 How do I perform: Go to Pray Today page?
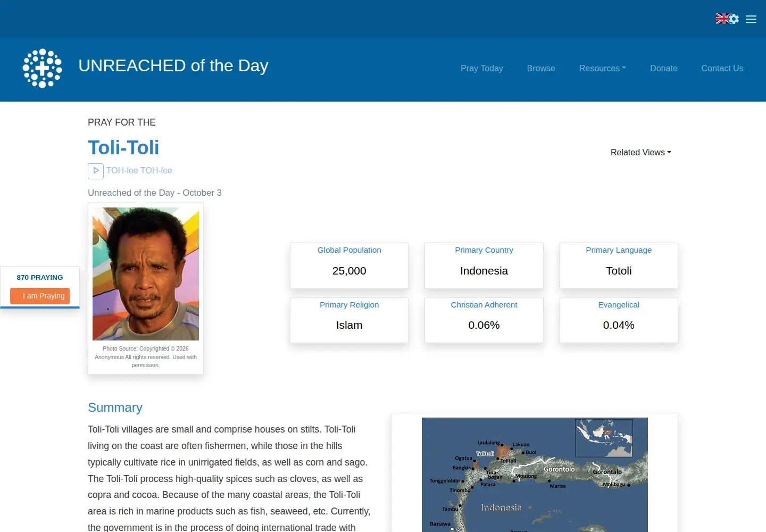[x=482, y=68]
